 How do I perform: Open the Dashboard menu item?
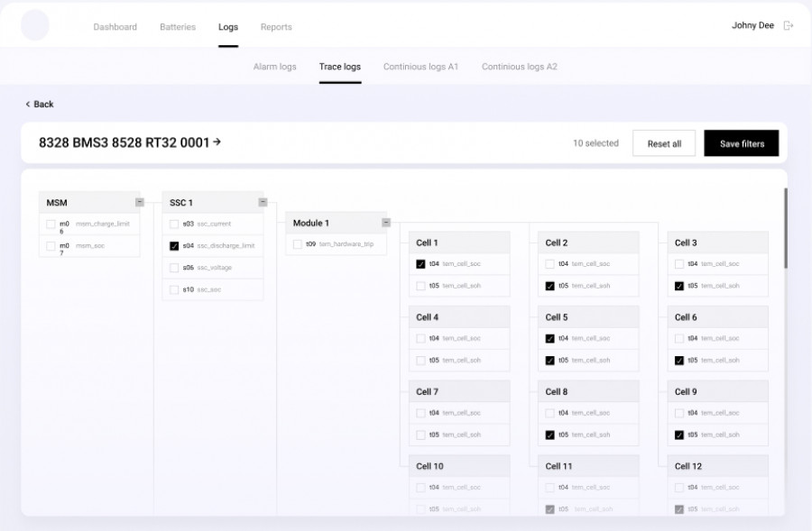click(115, 27)
